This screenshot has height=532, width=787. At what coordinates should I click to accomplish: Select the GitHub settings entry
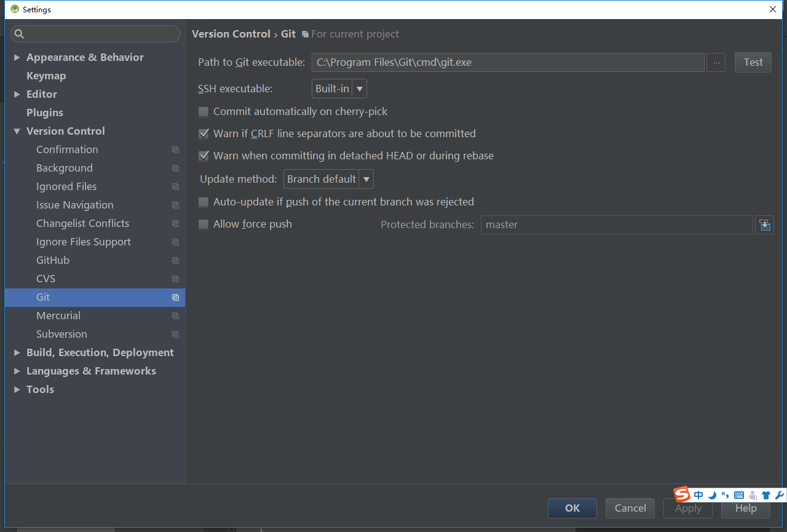point(53,260)
